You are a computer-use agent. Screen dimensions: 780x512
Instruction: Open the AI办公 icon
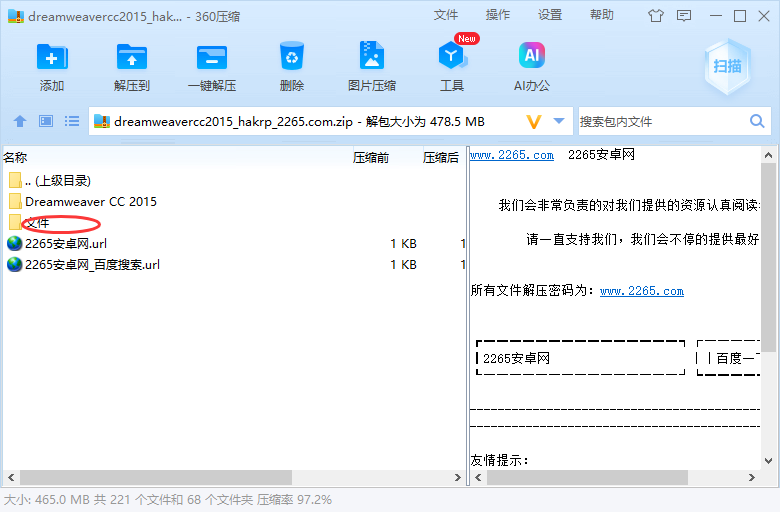click(532, 55)
